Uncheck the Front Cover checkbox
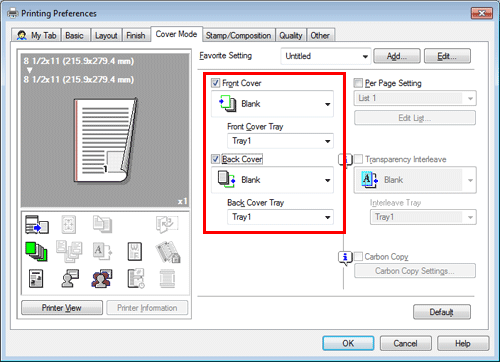The width and height of the screenshot is (500, 362). 215,83
